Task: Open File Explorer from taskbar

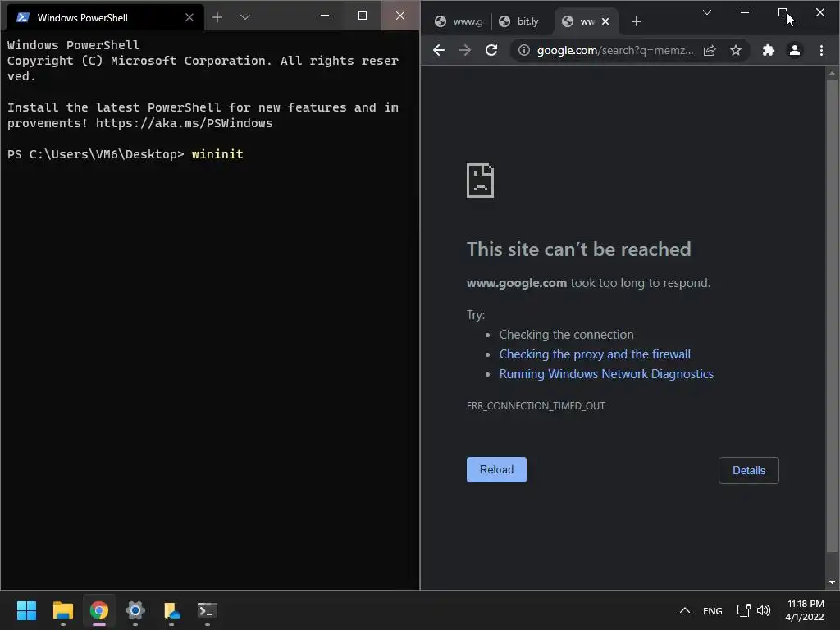Action: pos(62,610)
